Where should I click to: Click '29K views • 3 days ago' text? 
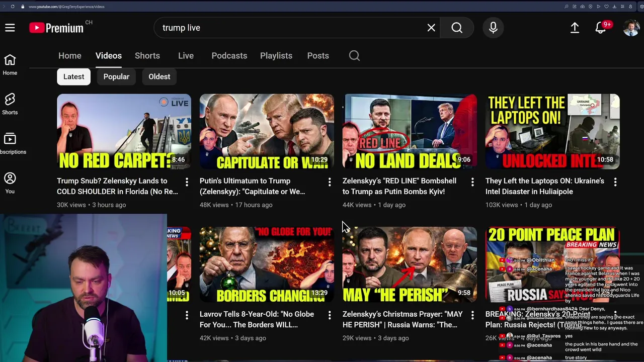tap(376, 338)
